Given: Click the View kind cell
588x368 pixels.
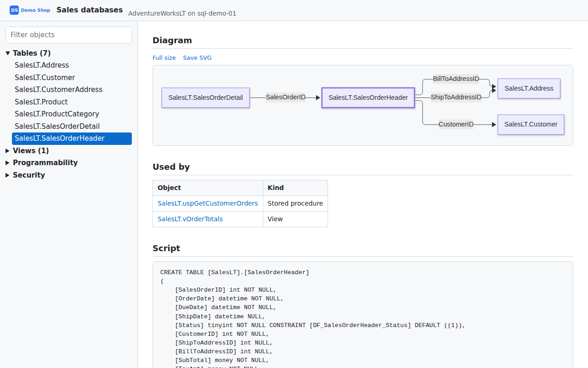Looking at the screenshot, I should click(x=295, y=219).
